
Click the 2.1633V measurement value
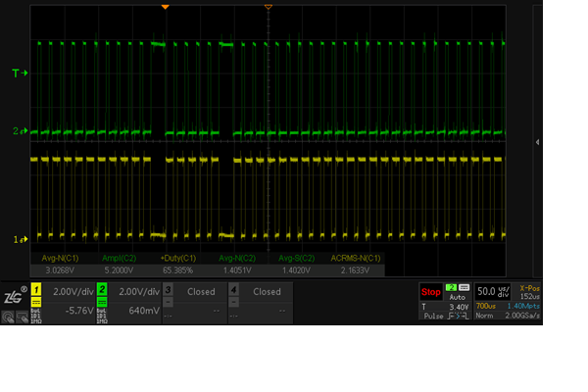(x=355, y=270)
